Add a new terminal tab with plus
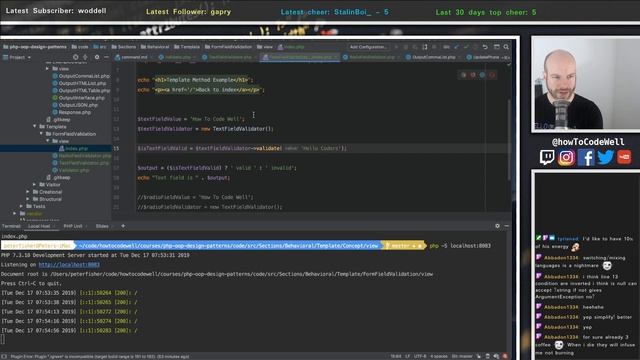Image resolution: width=640 pixels, height=360 pixels. pos(123,226)
